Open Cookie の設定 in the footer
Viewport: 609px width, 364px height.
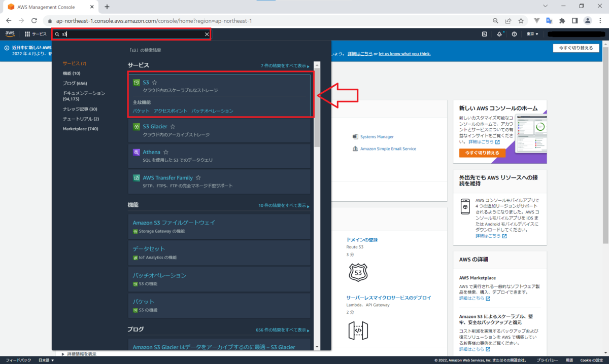pos(592,360)
